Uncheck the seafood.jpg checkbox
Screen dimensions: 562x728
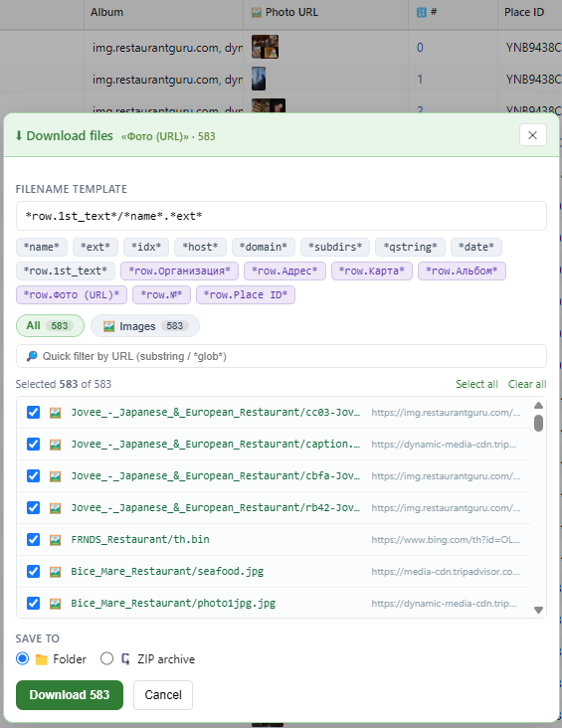point(33,572)
